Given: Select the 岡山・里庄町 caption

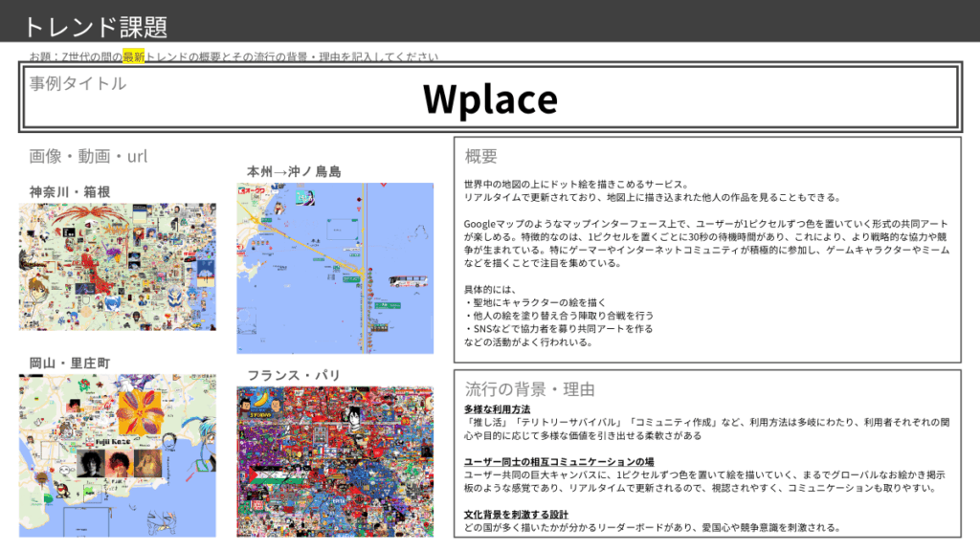Looking at the screenshot, I should pos(70,363).
